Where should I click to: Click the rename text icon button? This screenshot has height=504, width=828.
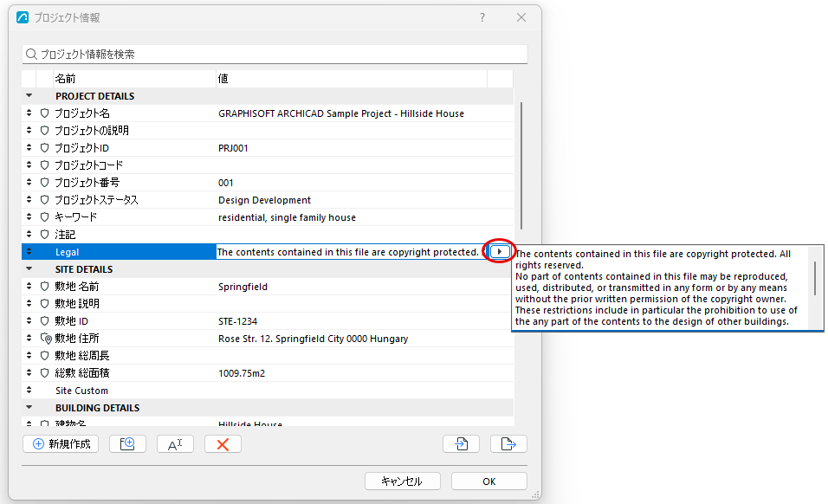click(175, 444)
